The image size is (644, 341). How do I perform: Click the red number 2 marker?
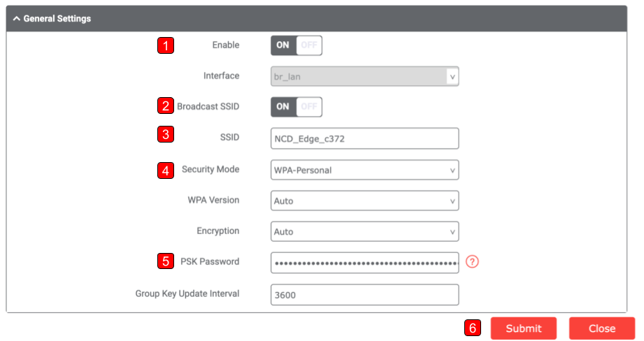[x=166, y=106]
